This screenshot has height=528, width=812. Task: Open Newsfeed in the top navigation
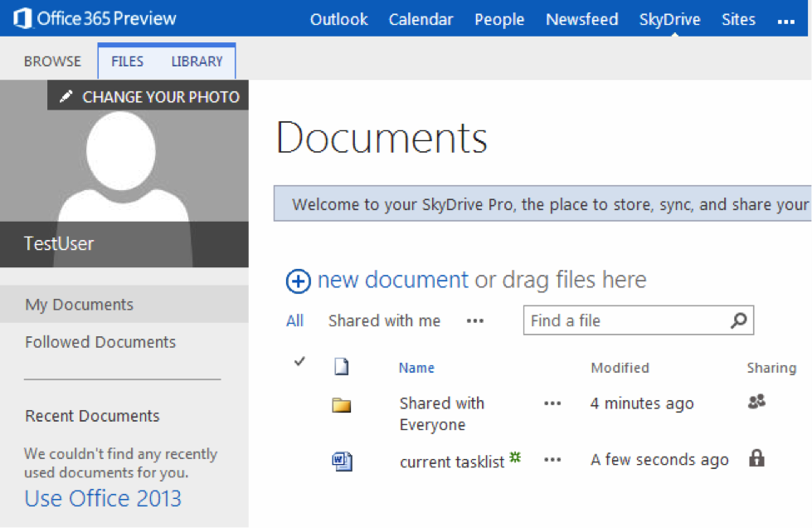coord(582,20)
